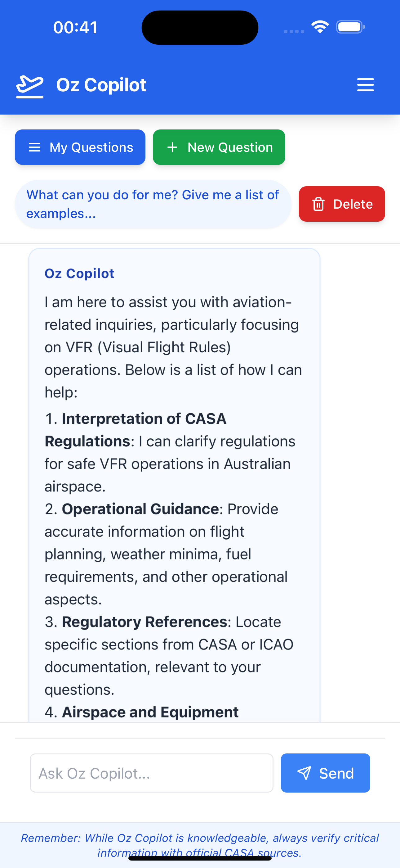Tap the battery indicator icon
This screenshot has height=868, width=400.
point(350,27)
